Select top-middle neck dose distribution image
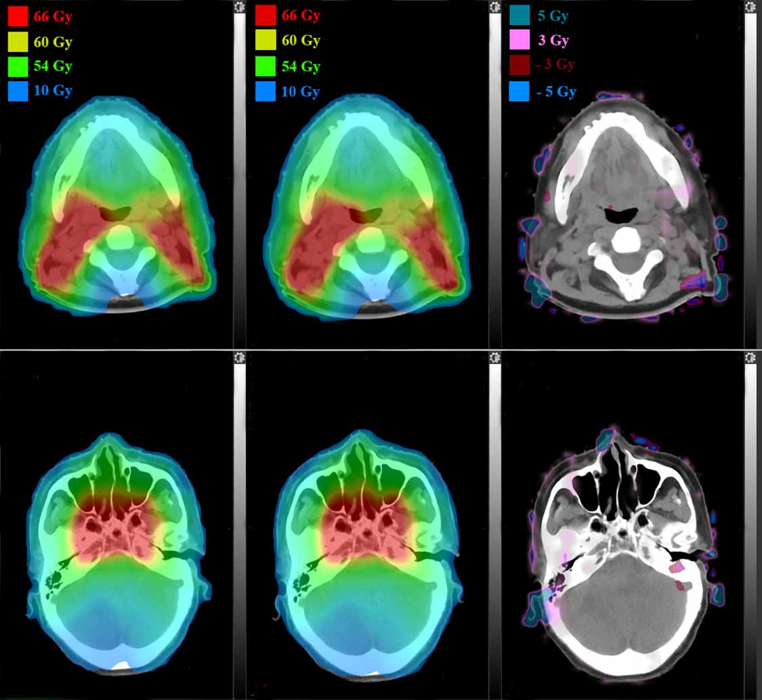762x700 pixels. coord(367,207)
